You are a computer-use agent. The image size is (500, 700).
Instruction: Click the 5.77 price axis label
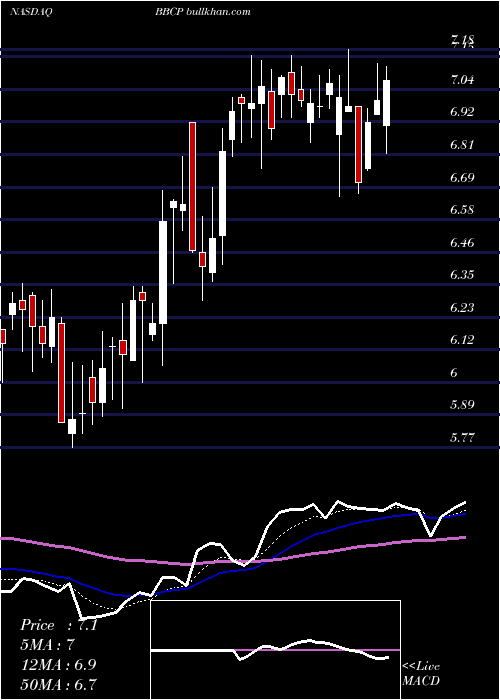point(462,438)
